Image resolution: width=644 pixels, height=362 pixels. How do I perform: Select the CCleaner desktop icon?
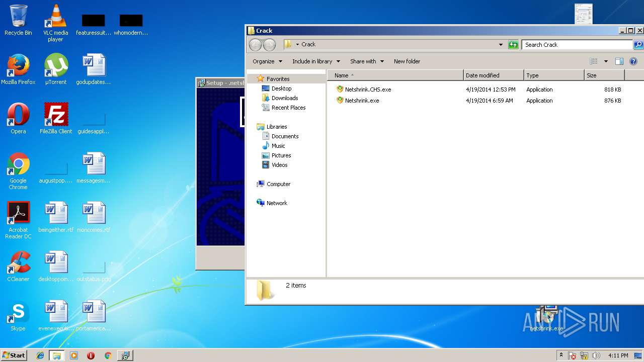coord(18,266)
